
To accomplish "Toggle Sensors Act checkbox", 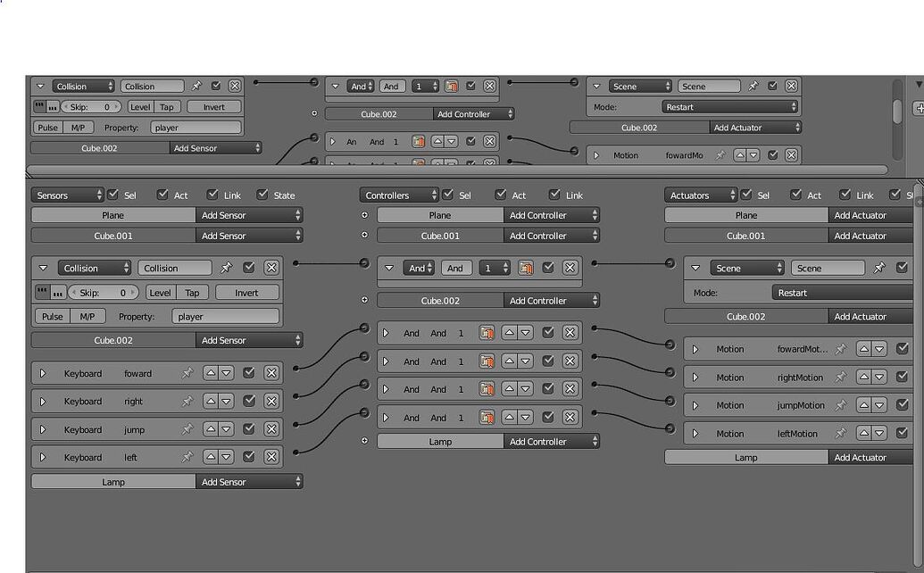I will click(x=162, y=195).
